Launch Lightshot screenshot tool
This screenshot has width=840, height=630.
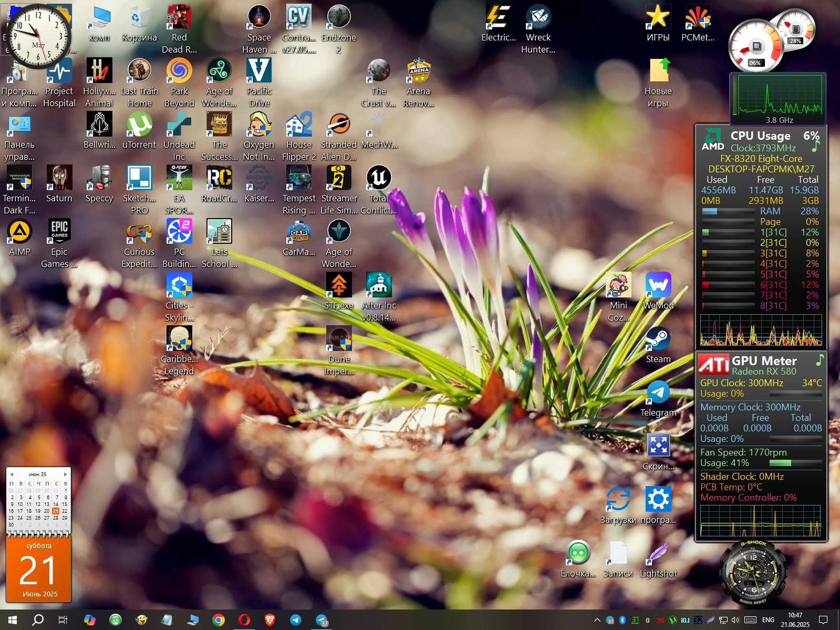click(658, 560)
